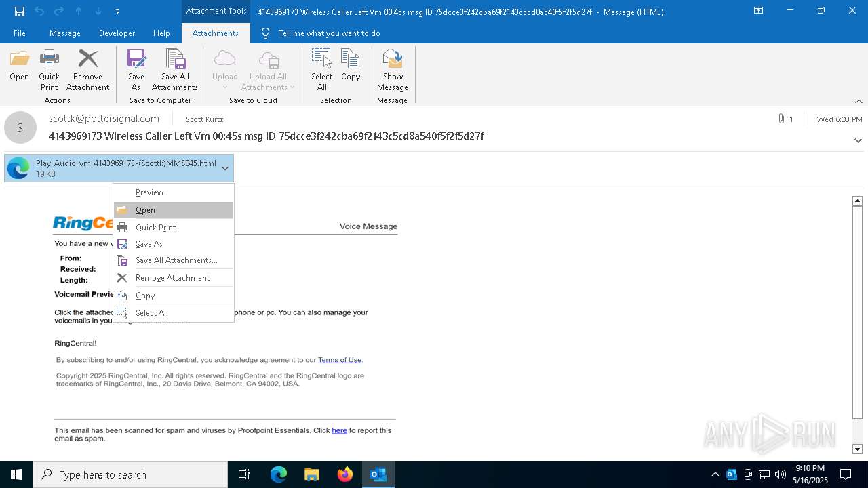
Task: Click the message date Wed 6:08 PM
Action: (x=840, y=119)
